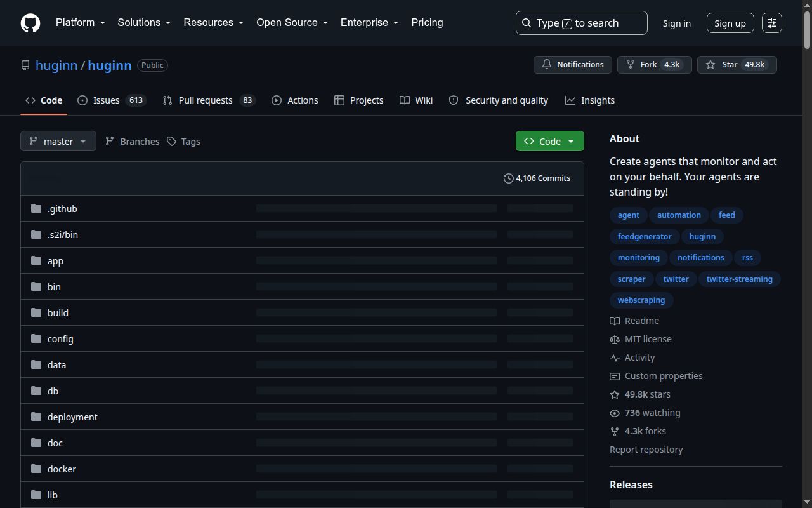This screenshot has height=508, width=812.
Task: Click the folder icon beside app
Action: pyautogui.click(x=36, y=260)
